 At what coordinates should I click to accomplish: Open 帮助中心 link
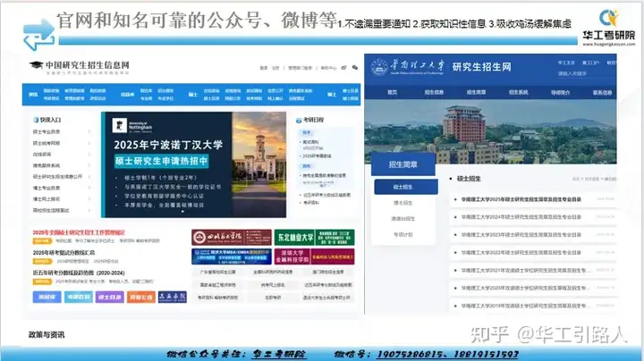pyautogui.click(x=328, y=68)
